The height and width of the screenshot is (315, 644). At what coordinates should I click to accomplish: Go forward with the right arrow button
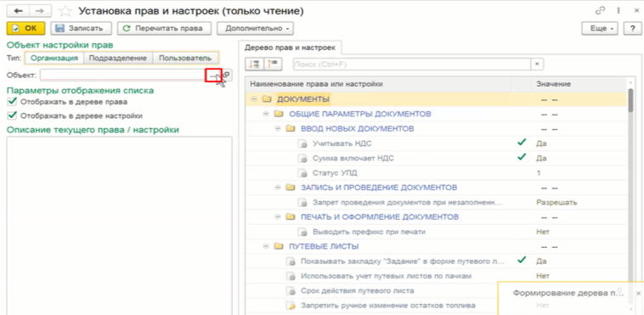(x=40, y=11)
